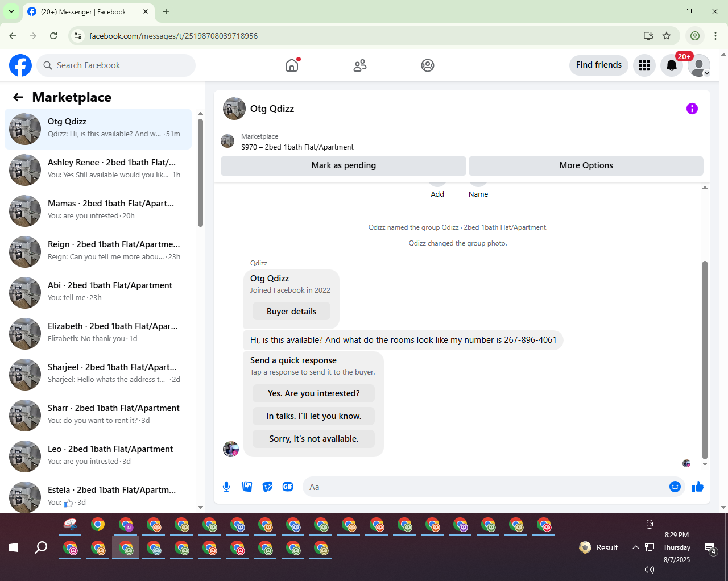Click the Facebook logo icon
Screen dimensions: 728x581
[20, 65]
